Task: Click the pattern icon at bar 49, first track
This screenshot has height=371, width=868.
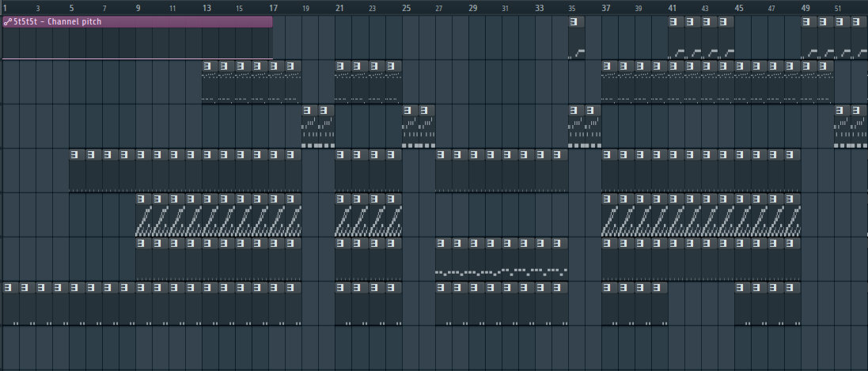Action: tap(806, 22)
